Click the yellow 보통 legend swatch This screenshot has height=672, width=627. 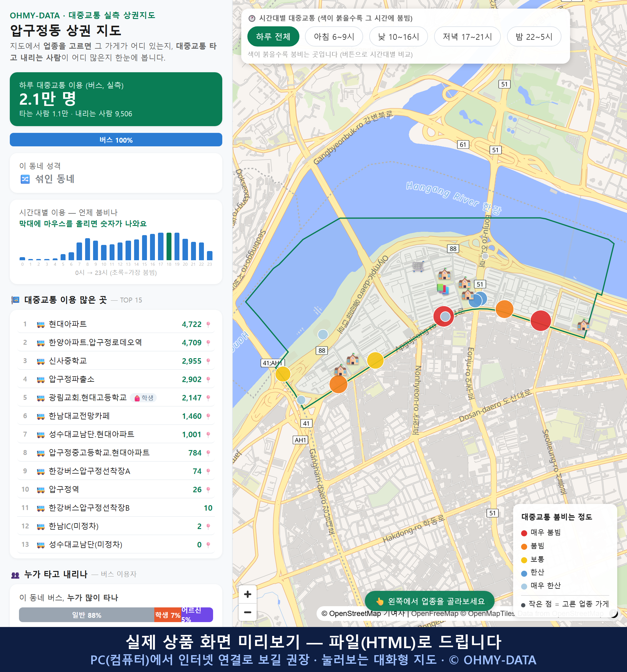pyautogui.click(x=524, y=560)
